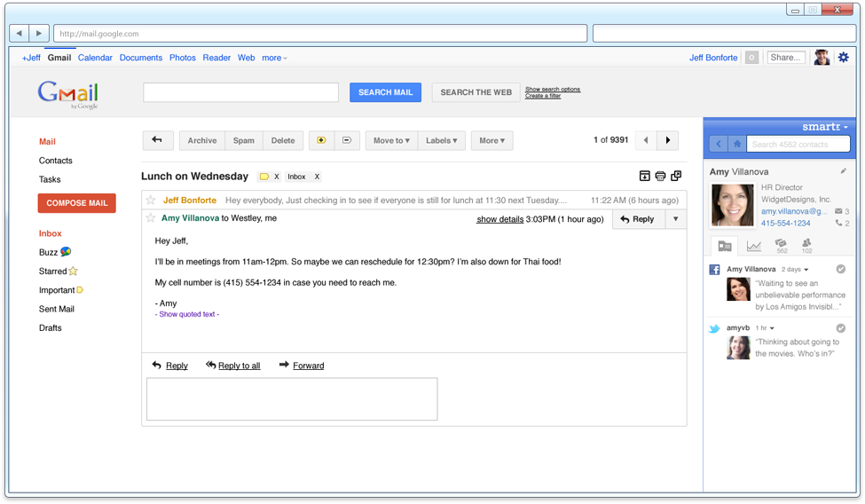Click 'Create a filter' link
Image resolution: width=865 pixels, height=504 pixels.
point(543,96)
